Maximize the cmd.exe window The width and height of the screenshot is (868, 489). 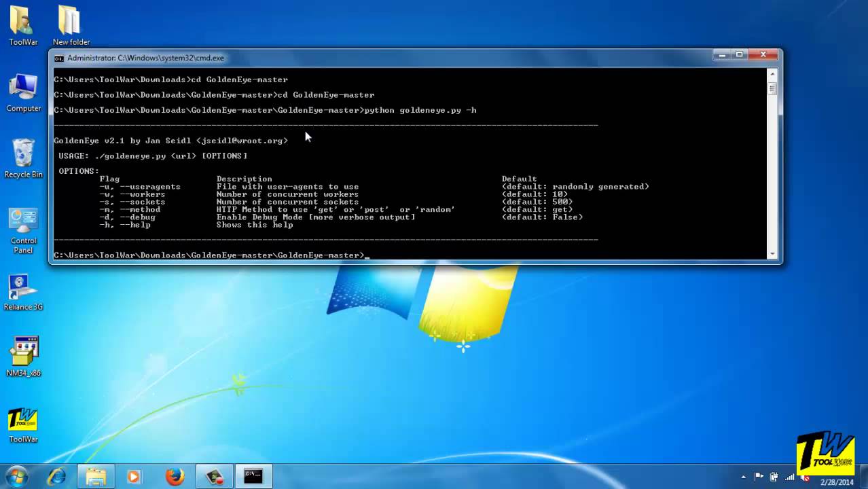tap(740, 54)
